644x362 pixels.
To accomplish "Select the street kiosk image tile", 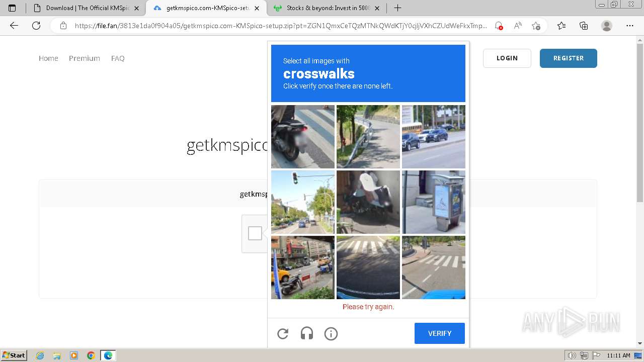I will [x=434, y=202].
